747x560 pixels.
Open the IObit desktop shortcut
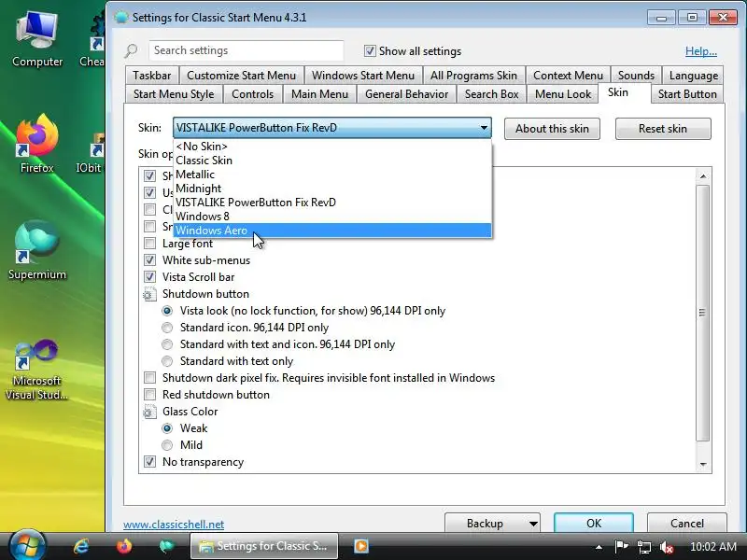coord(91,152)
